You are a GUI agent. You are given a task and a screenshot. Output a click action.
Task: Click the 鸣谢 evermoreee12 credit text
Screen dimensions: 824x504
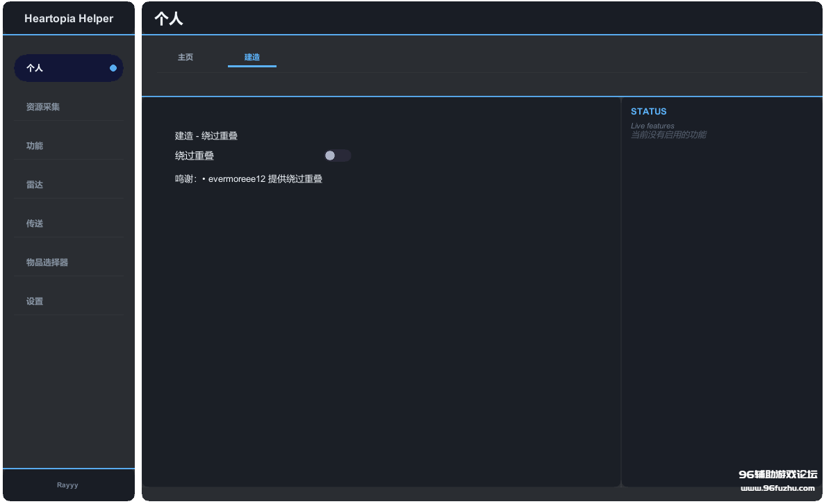click(x=249, y=179)
